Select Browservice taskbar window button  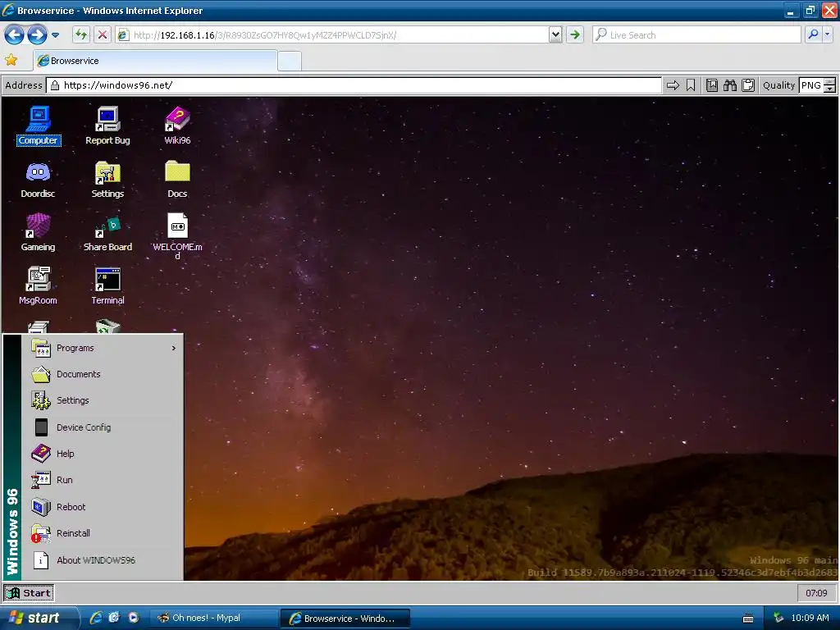pos(345,619)
